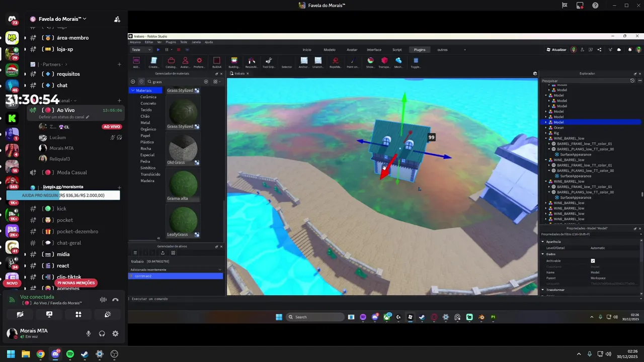The image size is (644, 362).
Task: Click the Add plugin icon in Roblox Studio
Action: tap(136, 62)
